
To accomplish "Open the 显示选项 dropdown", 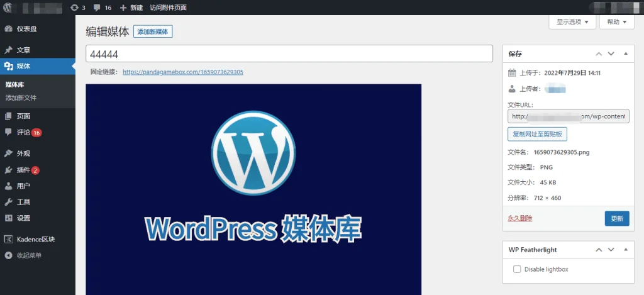I will 572,22.
